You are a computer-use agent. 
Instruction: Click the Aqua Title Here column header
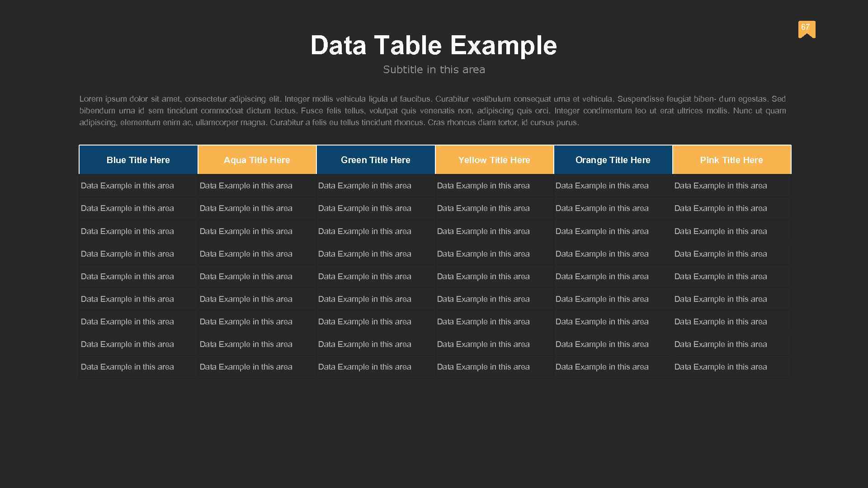[x=256, y=159]
